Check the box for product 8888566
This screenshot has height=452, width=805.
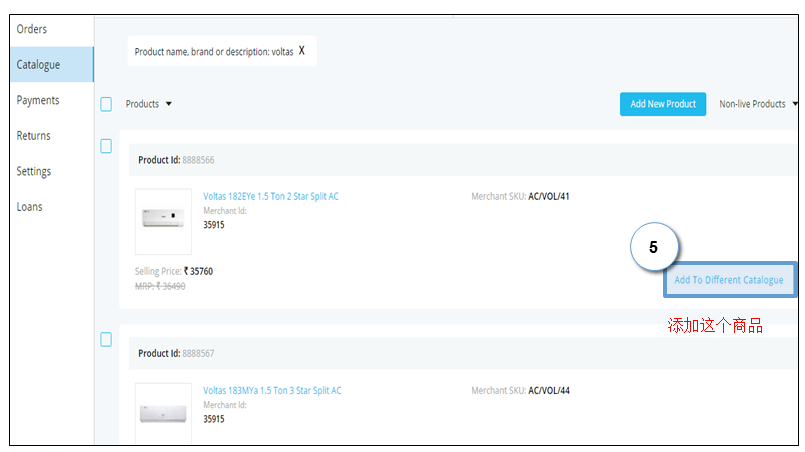pyautogui.click(x=106, y=146)
